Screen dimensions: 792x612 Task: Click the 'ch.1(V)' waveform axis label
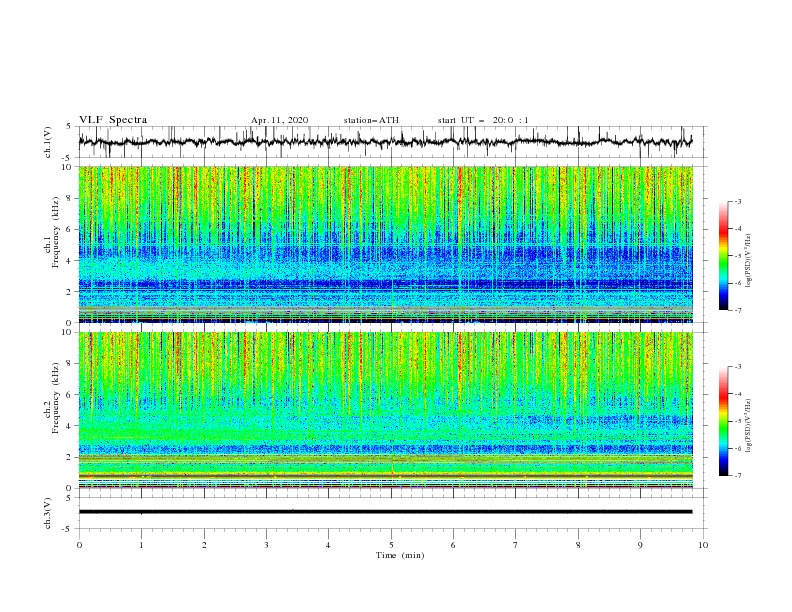pyautogui.click(x=48, y=142)
